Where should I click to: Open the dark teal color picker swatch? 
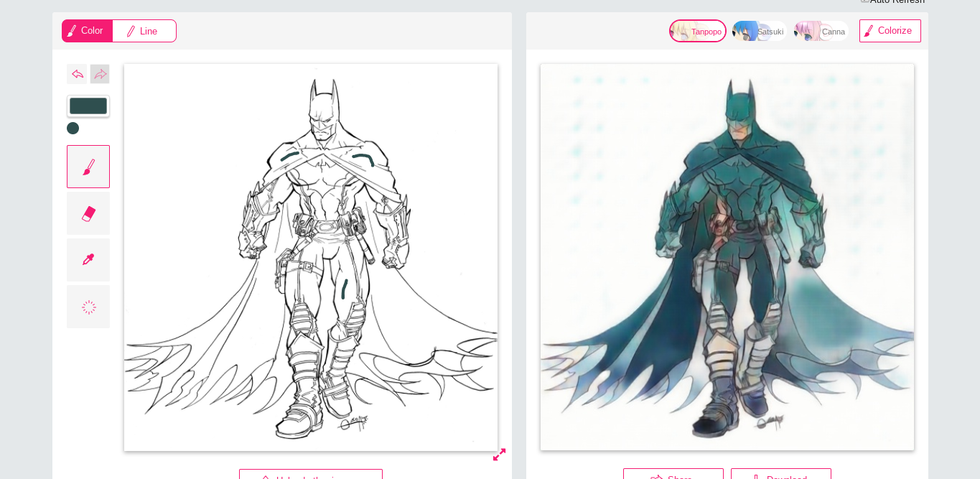[x=88, y=106]
